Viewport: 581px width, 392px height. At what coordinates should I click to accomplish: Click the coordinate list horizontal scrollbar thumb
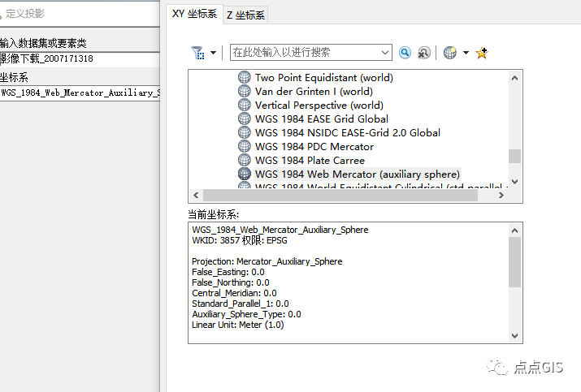click(340, 195)
